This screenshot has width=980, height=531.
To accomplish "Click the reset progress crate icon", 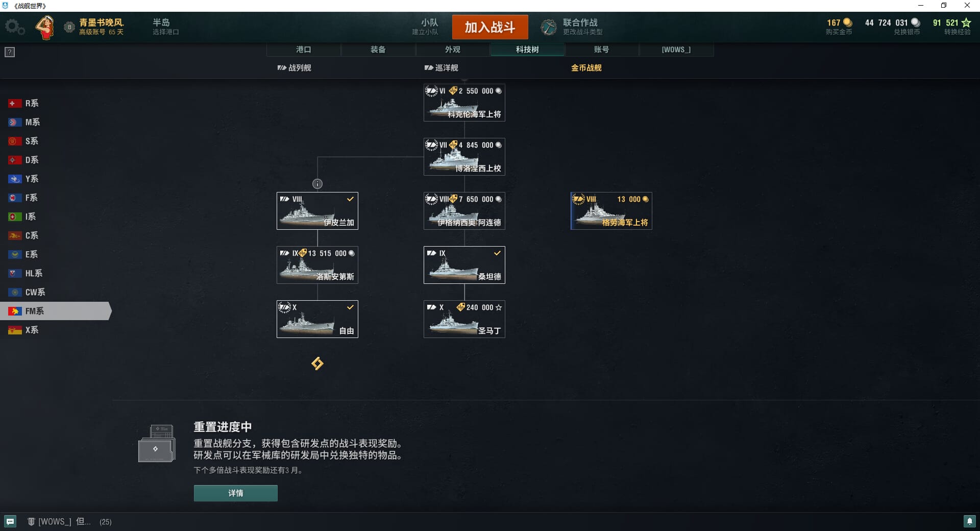I will tap(157, 443).
